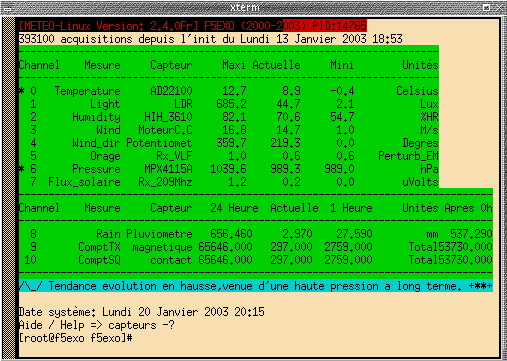The height and width of the screenshot is (361, 507).
Task: Click the Apres 0h column header
Action: tap(468, 208)
